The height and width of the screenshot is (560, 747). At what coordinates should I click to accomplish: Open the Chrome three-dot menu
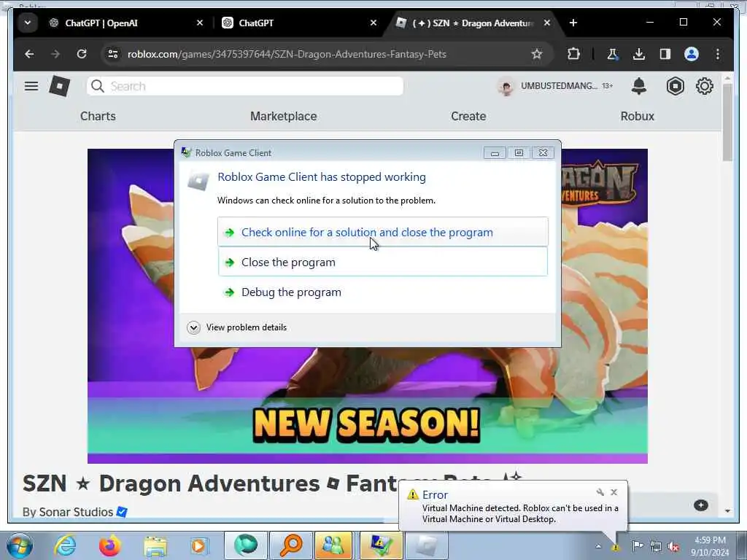[x=718, y=54]
